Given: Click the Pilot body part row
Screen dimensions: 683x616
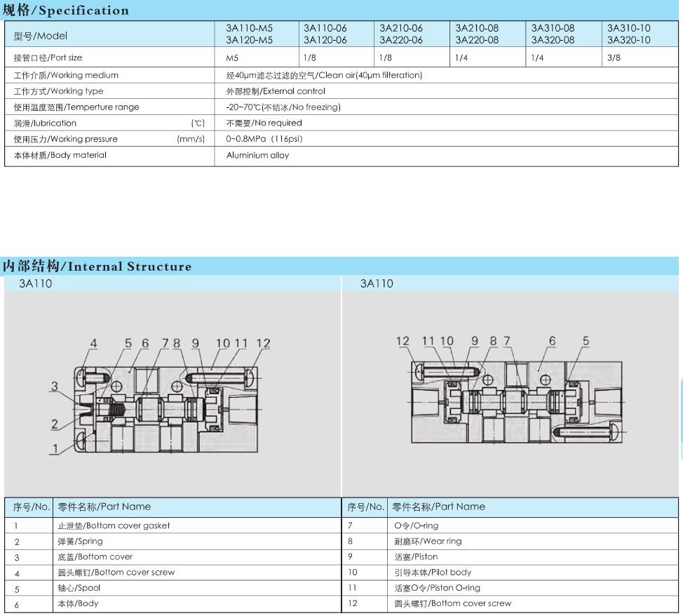Looking at the screenshot, I should click(x=510, y=573).
